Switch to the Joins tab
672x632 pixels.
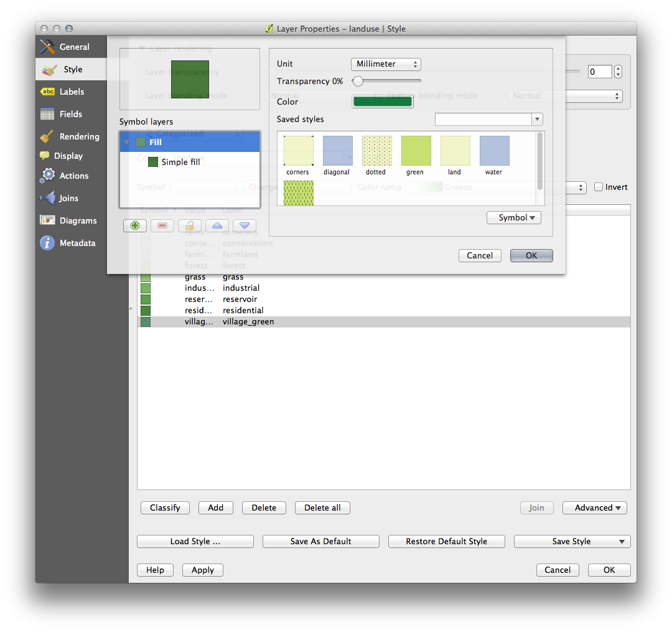[68, 198]
